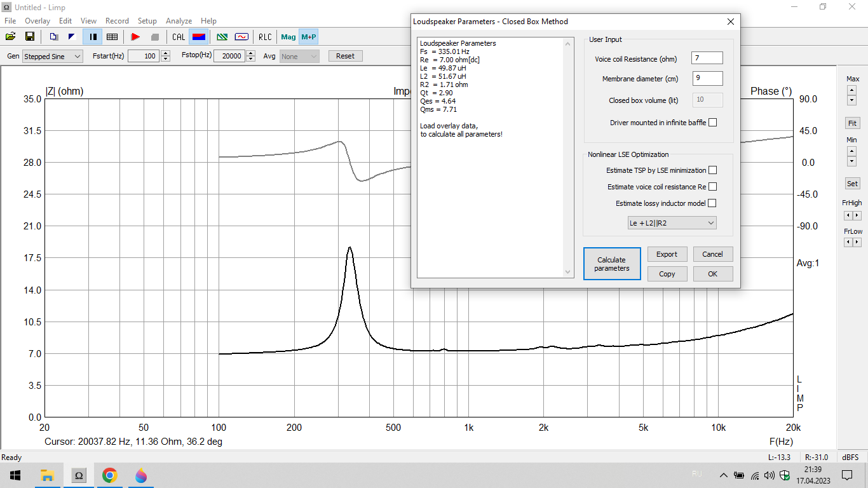Image resolution: width=868 pixels, height=488 pixels.
Task: Enable Driver mounted in infinite baffle
Action: [x=712, y=123]
